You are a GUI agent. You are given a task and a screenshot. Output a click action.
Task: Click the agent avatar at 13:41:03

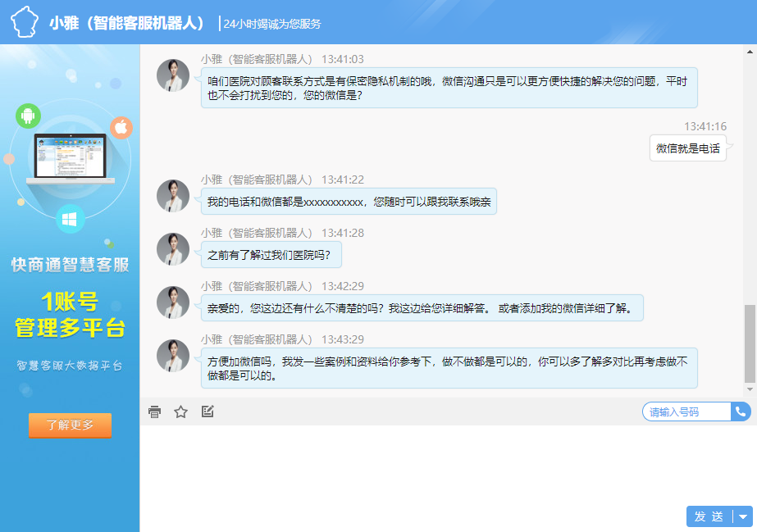pyautogui.click(x=173, y=75)
